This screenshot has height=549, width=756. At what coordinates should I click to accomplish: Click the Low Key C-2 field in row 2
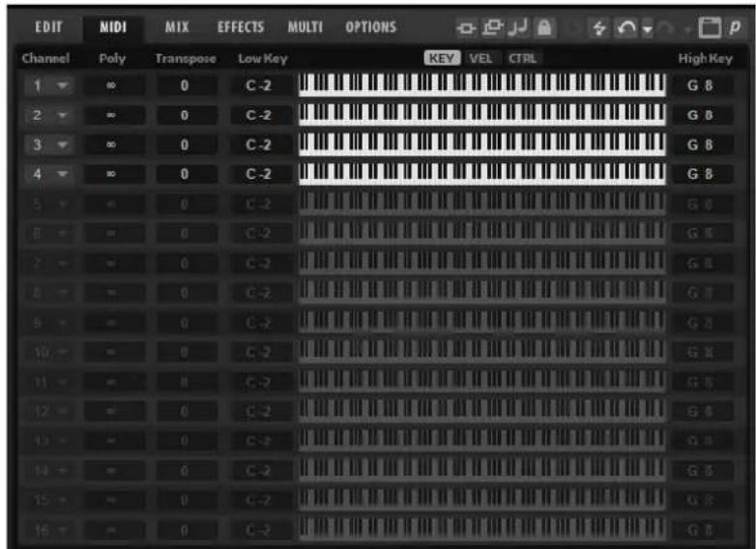(x=260, y=115)
